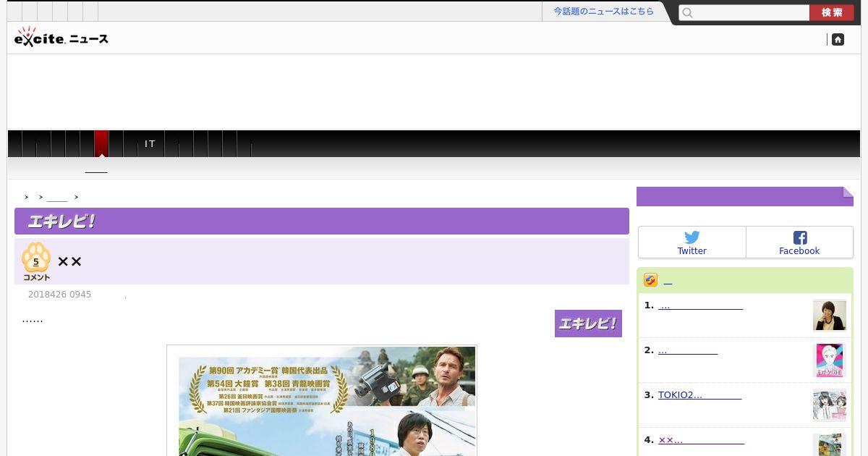Click the purple sidebar header banner

click(745, 196)
